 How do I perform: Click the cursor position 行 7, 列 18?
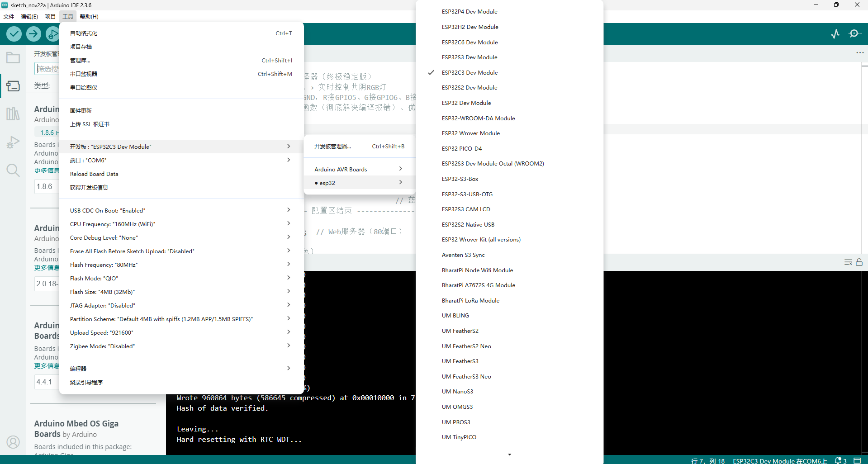[707, 460]
